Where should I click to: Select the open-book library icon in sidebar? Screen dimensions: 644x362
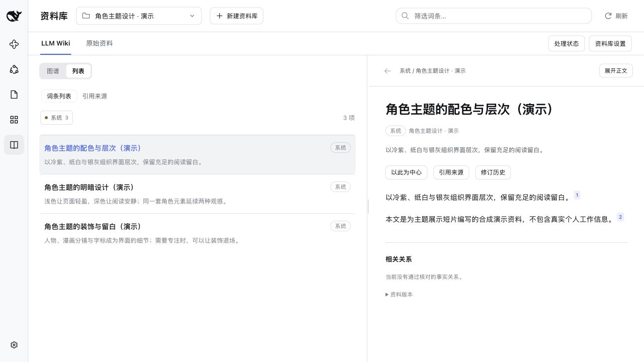click(14, 145)
